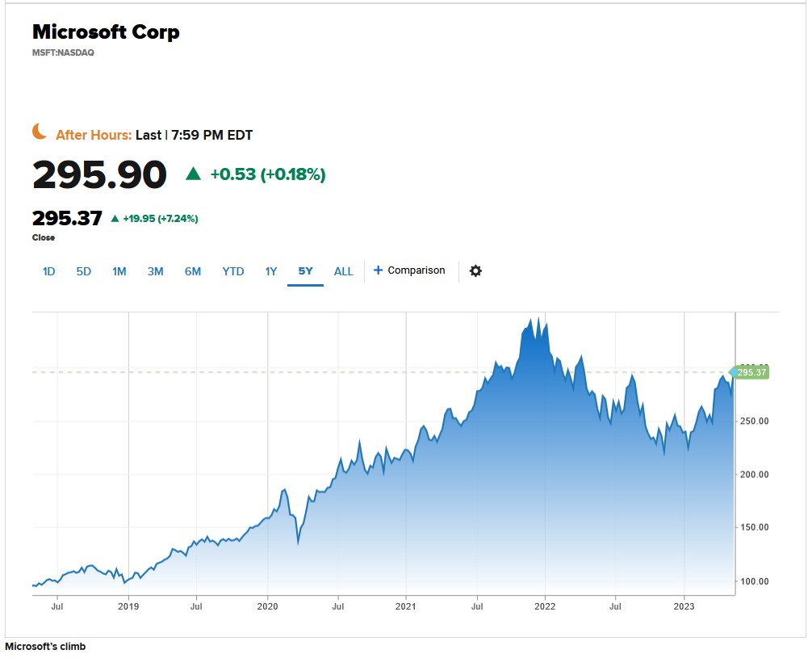Click the MSFT:NASDAQ ticker label

(x=63, y=52)
